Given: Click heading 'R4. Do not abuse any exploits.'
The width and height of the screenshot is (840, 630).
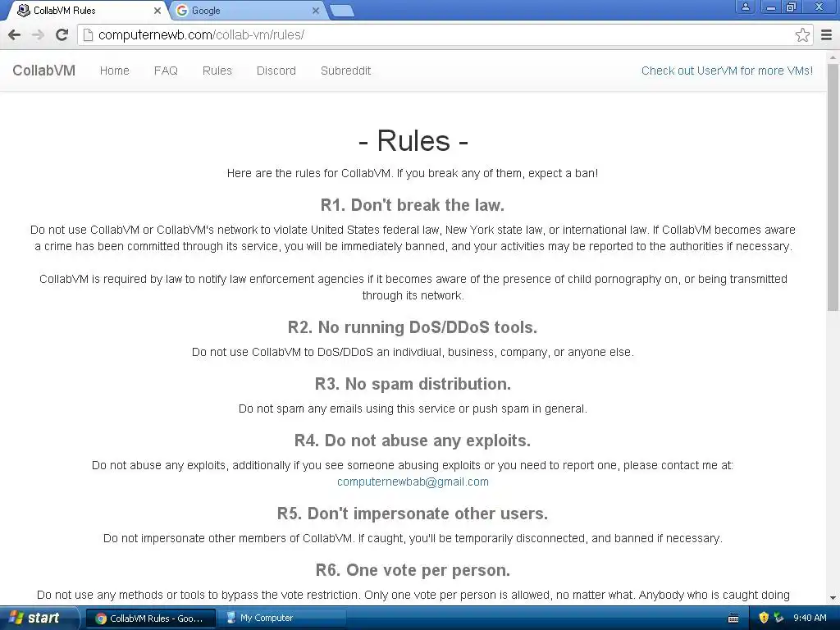Looking at the screenshot, I should pyautogui.click(x=413, y=441).
